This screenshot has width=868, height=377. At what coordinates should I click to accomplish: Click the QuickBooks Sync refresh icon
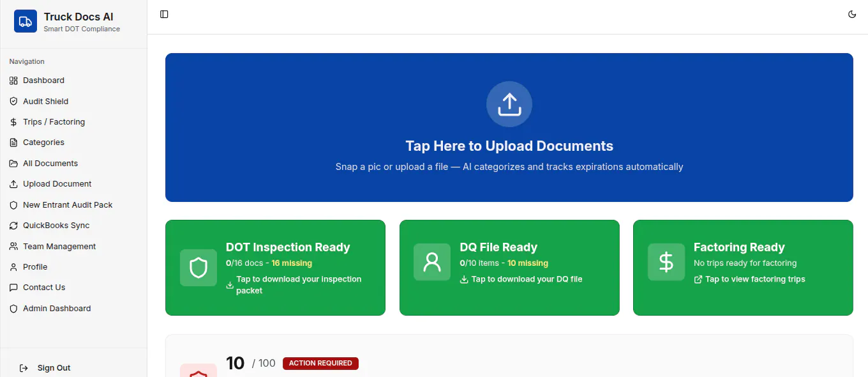point(13,226)
